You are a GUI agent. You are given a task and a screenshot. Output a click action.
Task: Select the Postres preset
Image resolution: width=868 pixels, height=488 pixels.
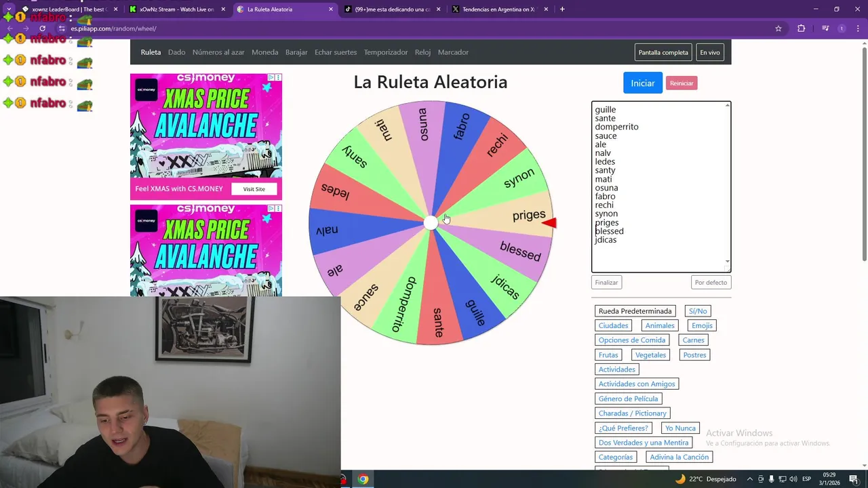(694, 355)
